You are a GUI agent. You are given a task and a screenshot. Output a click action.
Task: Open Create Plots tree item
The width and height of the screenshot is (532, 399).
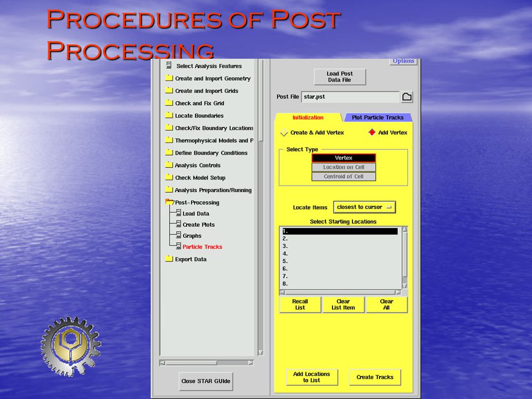click(198, 224)
